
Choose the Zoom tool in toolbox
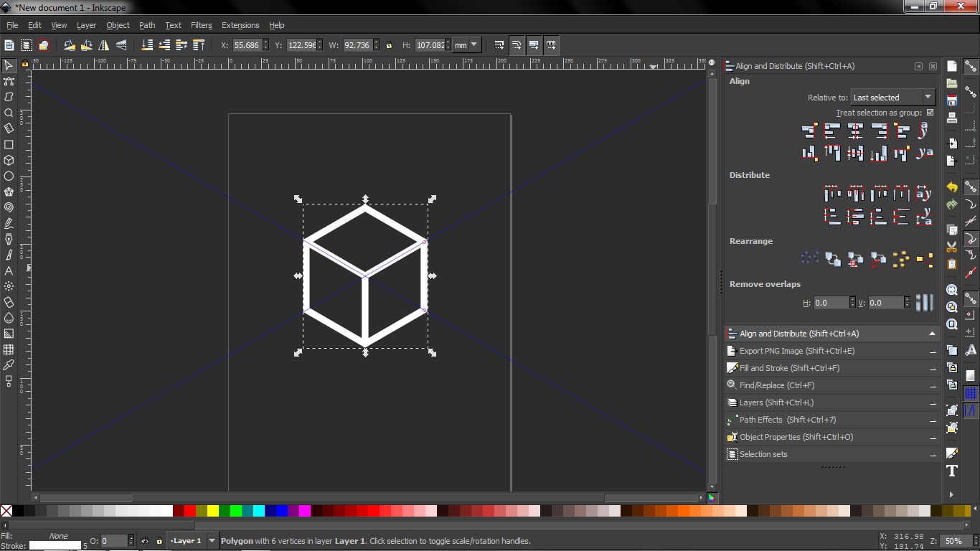click(x=9, y=113)
